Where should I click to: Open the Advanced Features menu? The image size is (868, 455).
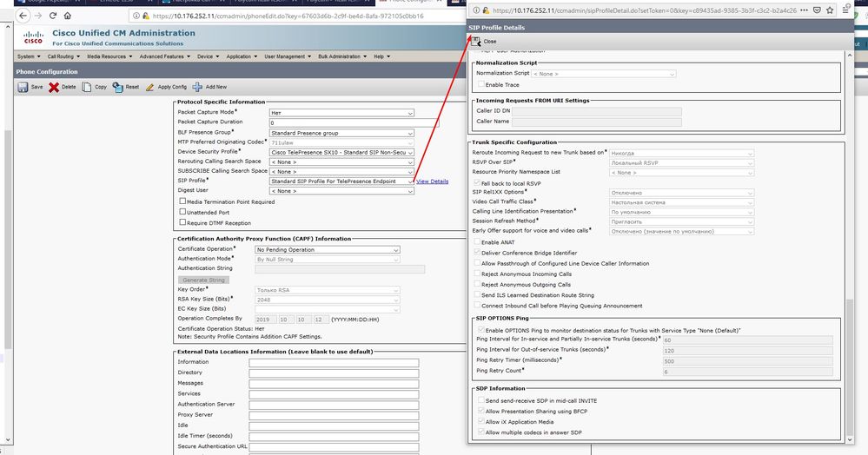point(164,56)
